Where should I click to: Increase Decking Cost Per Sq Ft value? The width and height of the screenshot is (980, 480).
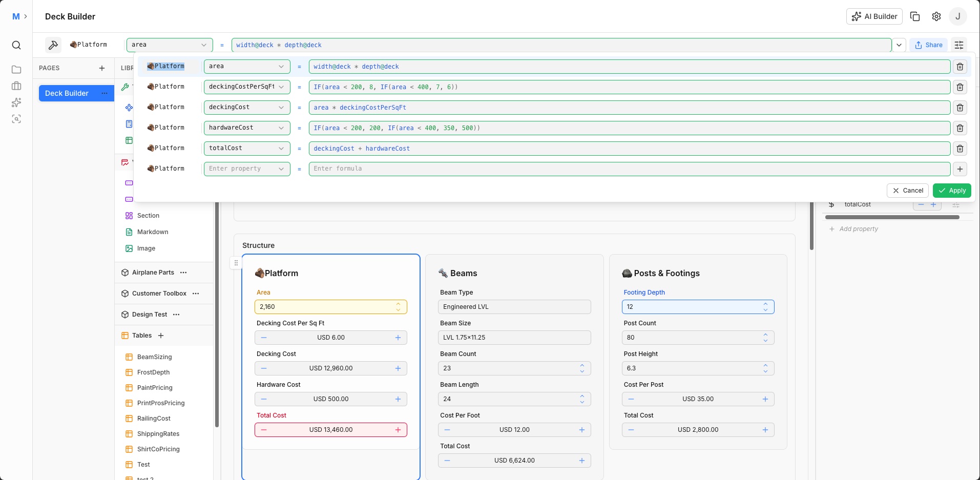coord(398,338)
